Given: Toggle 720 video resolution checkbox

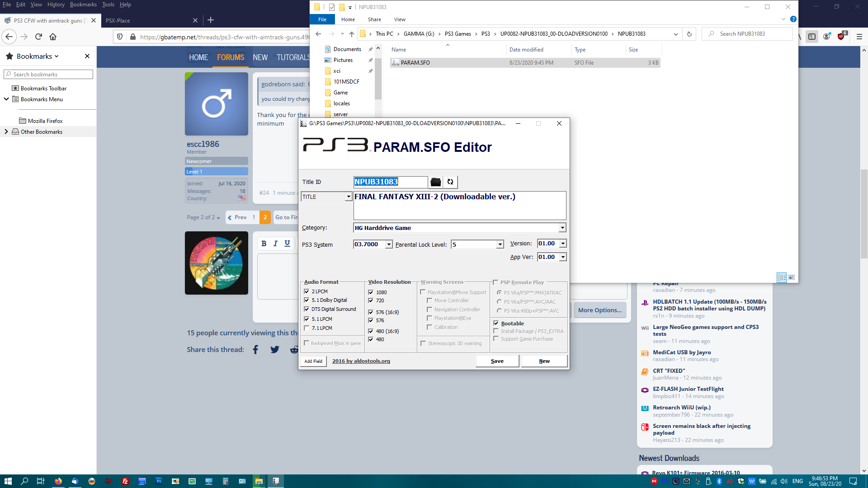Looking at the screenshot, I should (x=371, y=300).
